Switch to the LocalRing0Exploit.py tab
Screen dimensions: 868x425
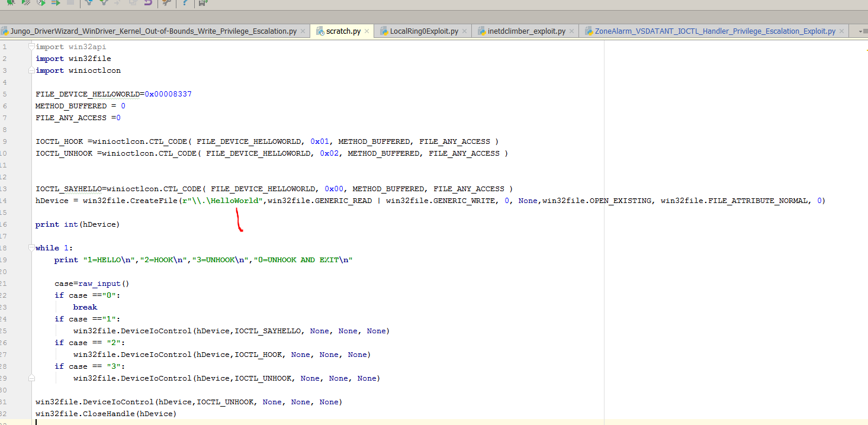[x=423, y=31]
